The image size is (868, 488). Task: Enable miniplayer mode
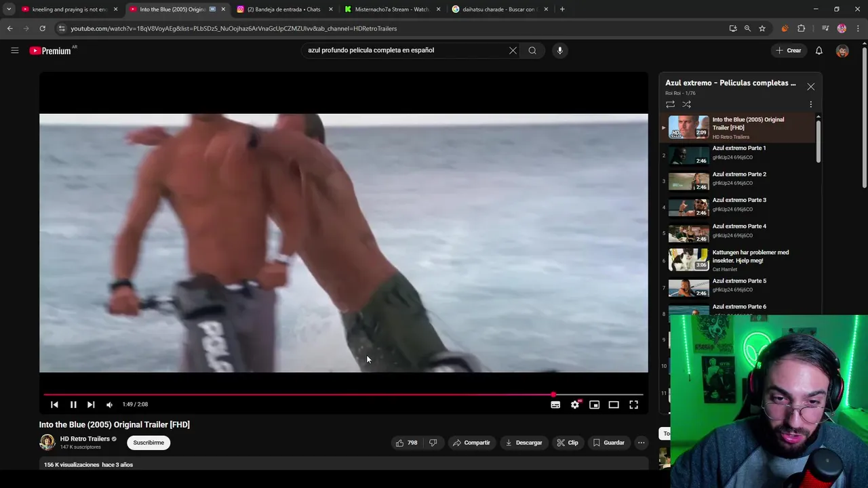click(x=594, y=405)
